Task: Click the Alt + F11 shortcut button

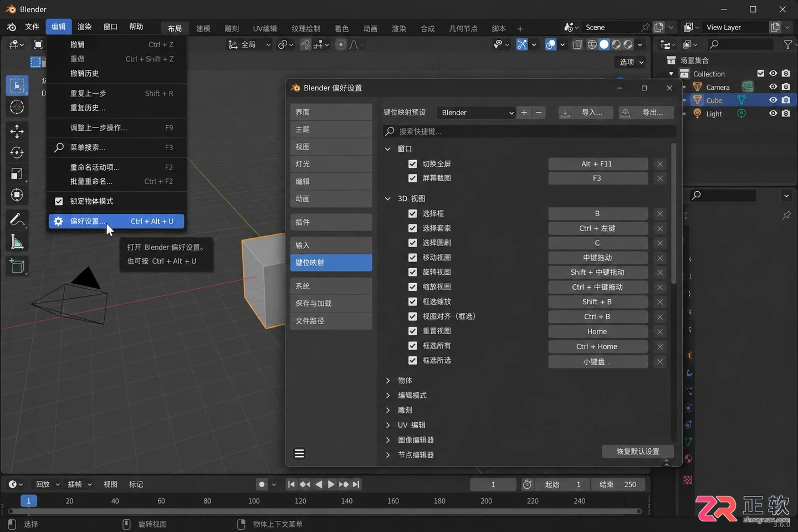Action: (x=598, y=164)
